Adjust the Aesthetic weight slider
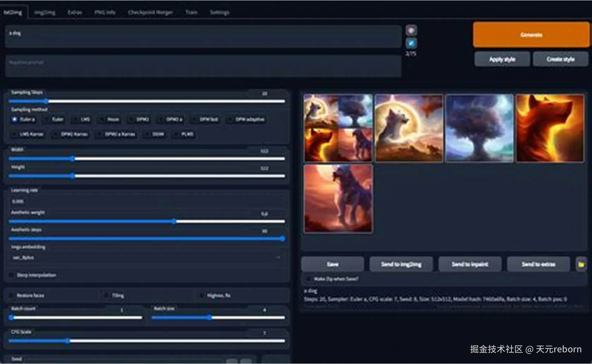The height and width of the screenshot is (364, 592). (x=147, y=221)
